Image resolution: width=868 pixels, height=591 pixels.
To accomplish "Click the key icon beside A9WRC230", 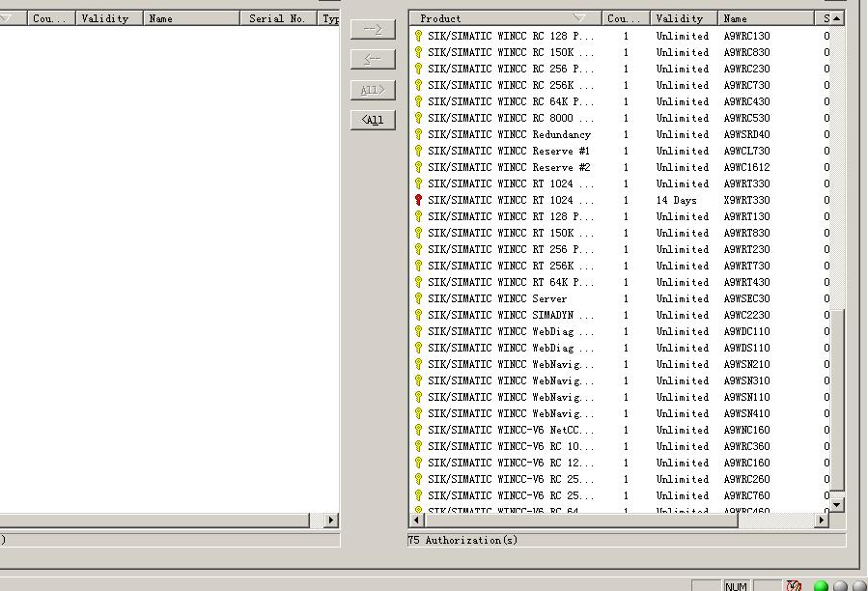I will pos(418,69).
